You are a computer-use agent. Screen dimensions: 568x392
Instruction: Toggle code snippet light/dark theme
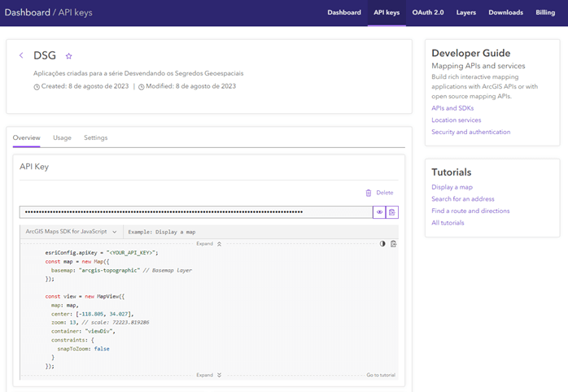click(x=383, y=244)
